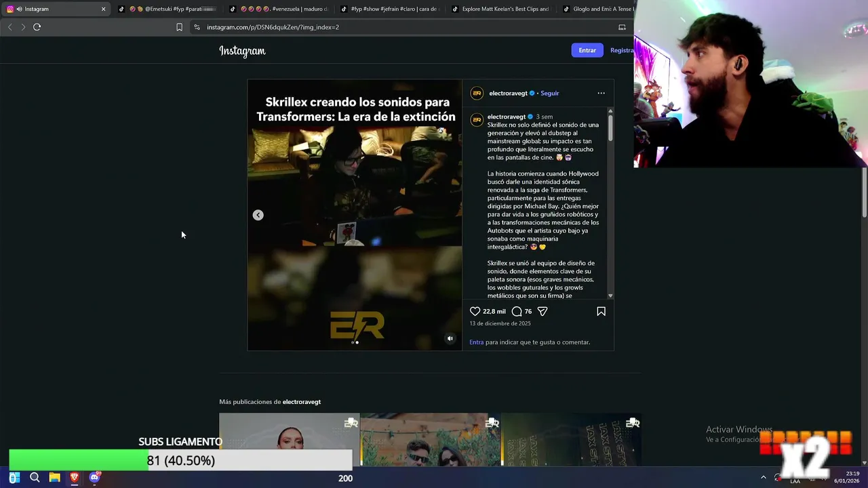Toggle the video sound speaker icon
This screenshot has width=868, height=488.
(x=450, y=338)
